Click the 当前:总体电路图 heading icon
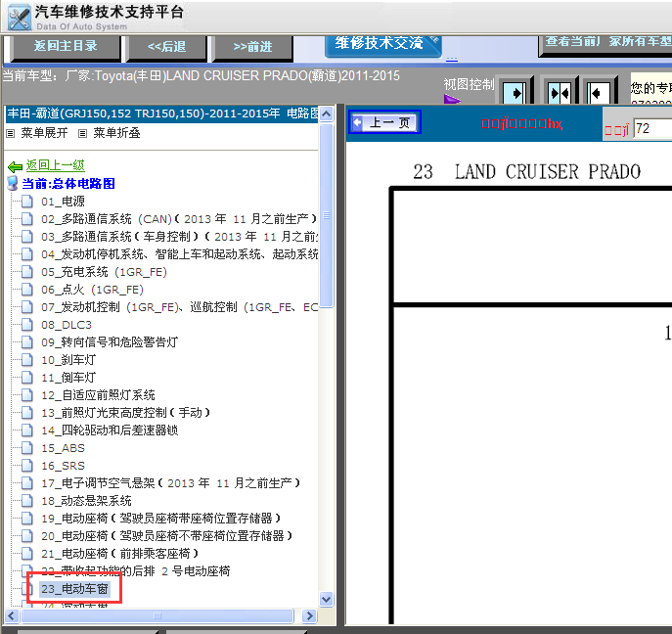Image resolution: width=672 pixels, height=634 pixels. 13,183
